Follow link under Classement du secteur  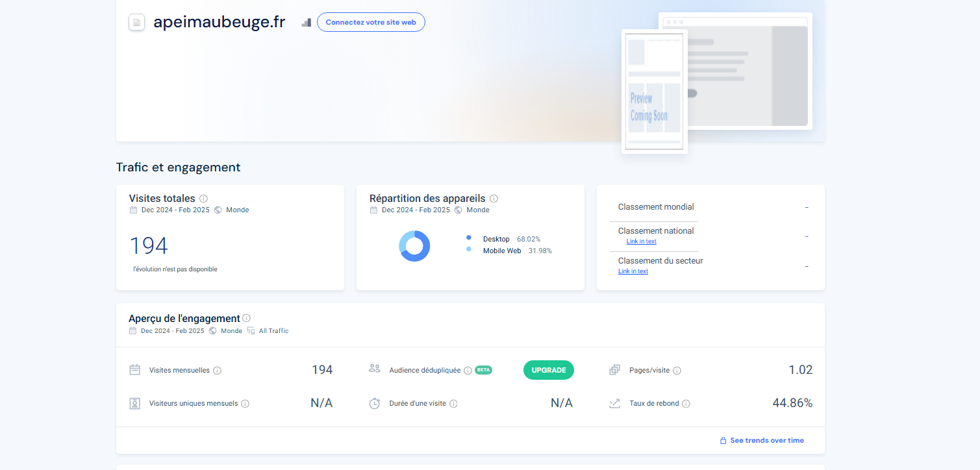(x=633, y=271)
